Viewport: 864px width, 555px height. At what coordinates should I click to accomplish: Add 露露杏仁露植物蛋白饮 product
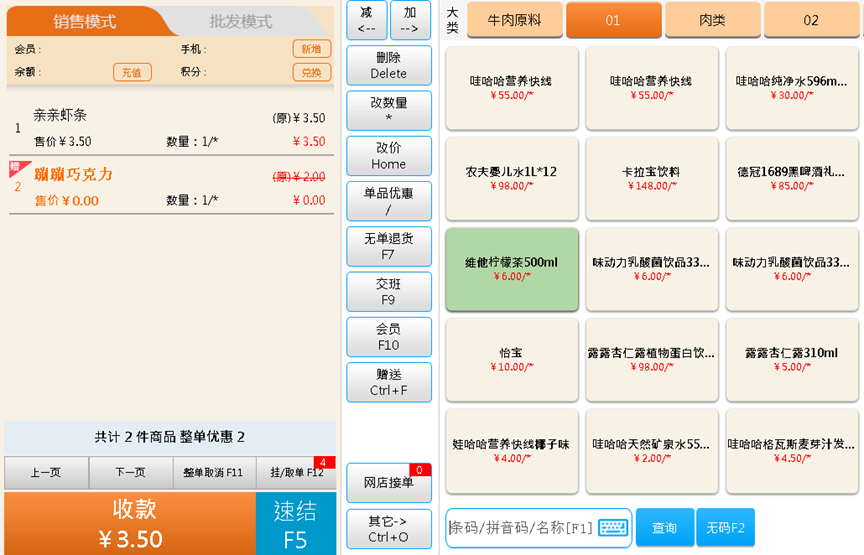point(652,359)
